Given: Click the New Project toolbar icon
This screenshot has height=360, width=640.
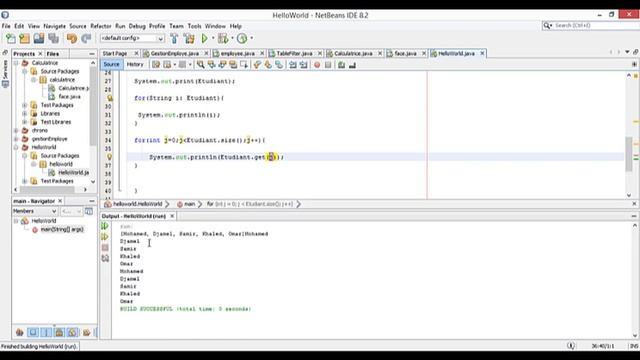Looking at the screenshot, I should click(24, 38).
